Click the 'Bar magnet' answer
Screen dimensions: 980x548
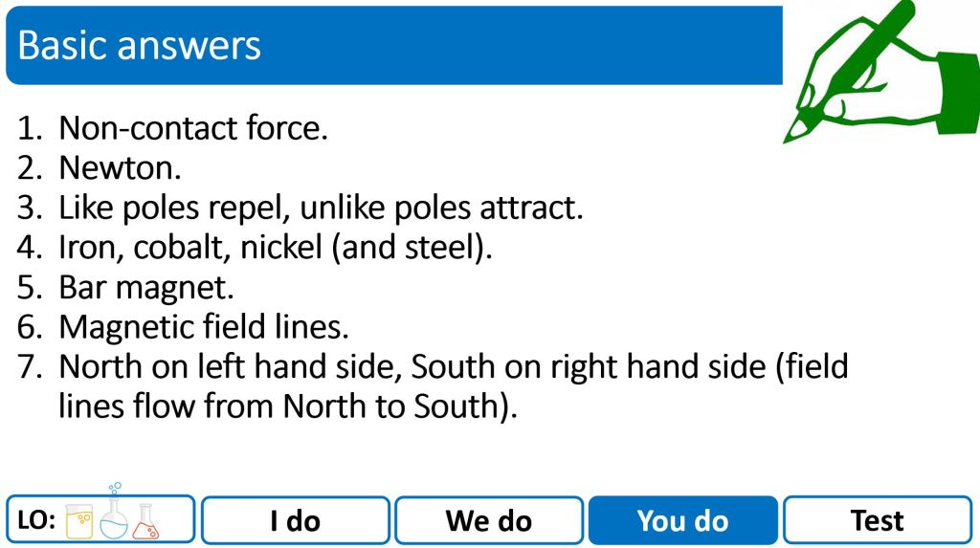click(146, 287)
